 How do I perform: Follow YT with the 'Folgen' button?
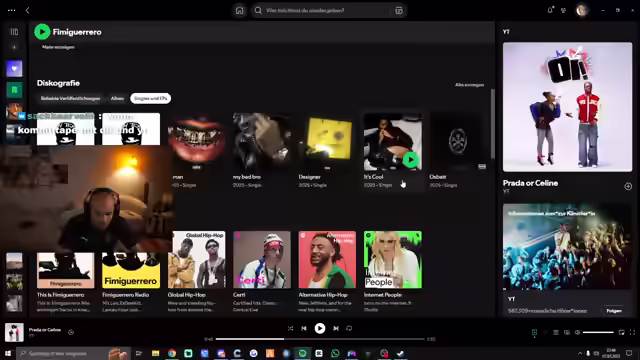coord(614,311)
